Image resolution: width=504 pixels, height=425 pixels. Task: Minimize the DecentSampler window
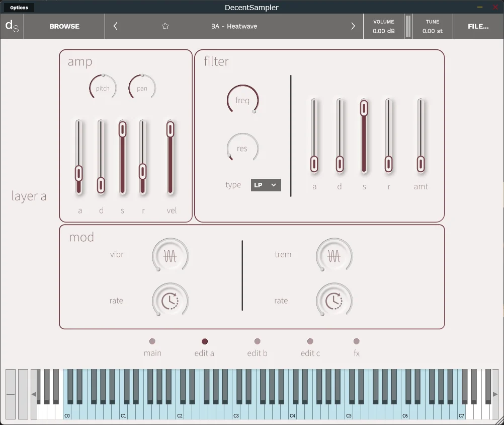click(479, 7)
